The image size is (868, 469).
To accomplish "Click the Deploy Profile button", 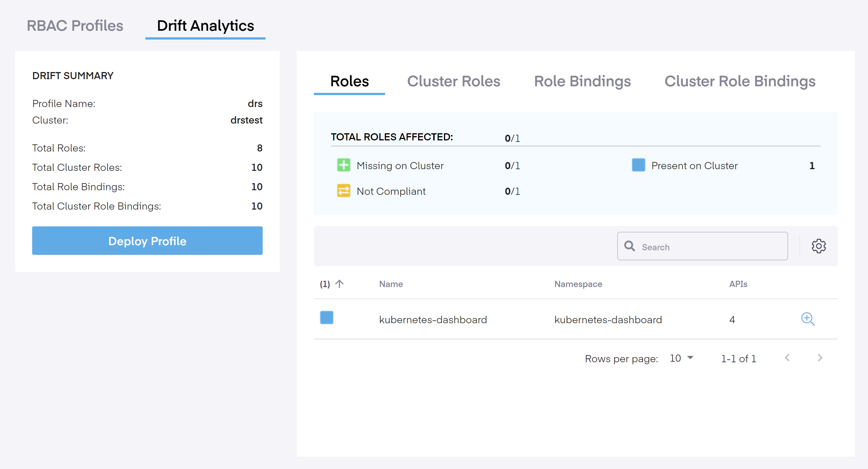I will (x=147, y=241).
